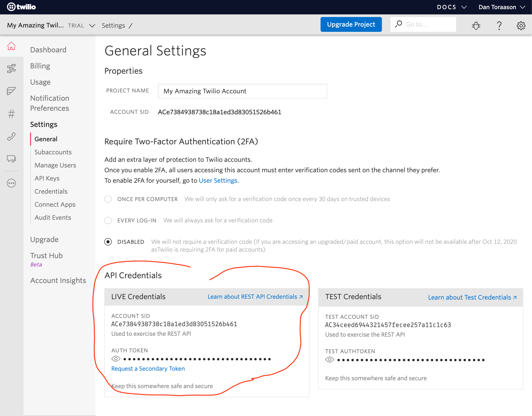Viewport: 532px width, 416px height.
Task: Expand the project switcher chevron
Action: (92, 25)
